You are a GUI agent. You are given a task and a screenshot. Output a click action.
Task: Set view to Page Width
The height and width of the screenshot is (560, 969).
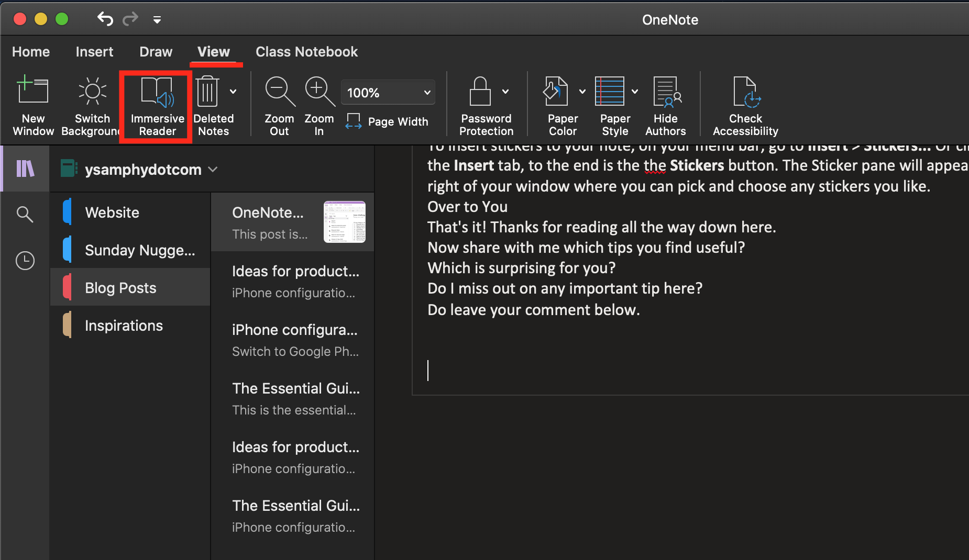tap(387, 121)
